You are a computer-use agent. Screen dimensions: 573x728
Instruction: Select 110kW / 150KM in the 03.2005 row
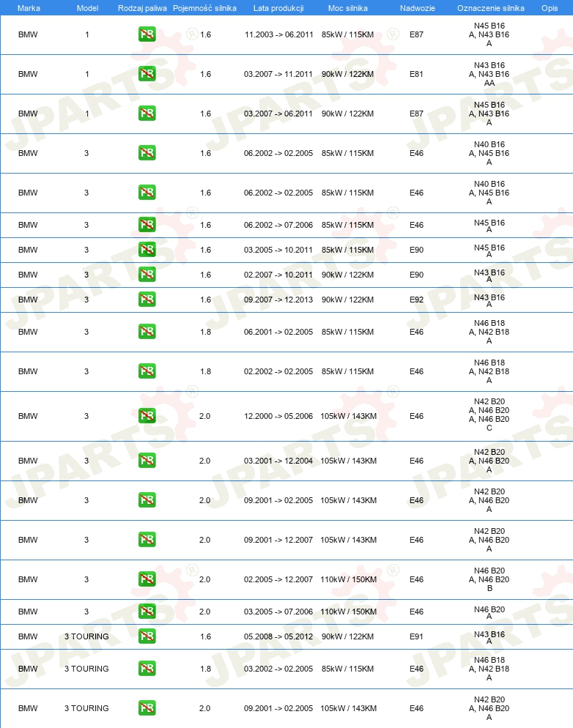tap(348, 612)
